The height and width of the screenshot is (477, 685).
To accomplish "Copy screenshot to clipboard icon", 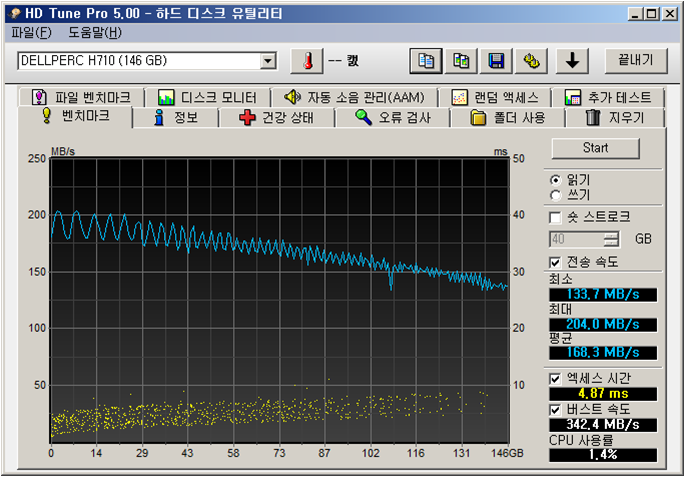I will coord(461,61).
